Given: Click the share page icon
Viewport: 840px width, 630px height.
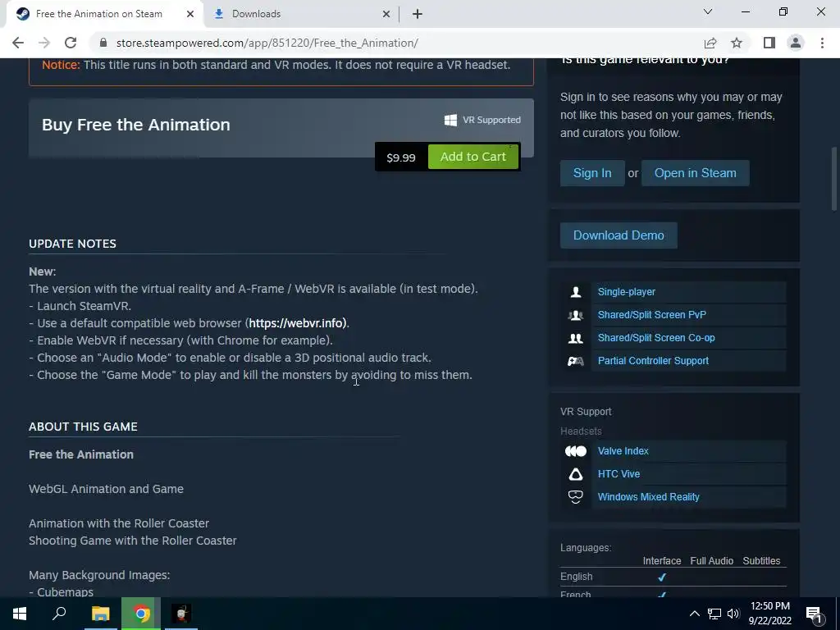Looking at the screenshot, I should point(710,43).
